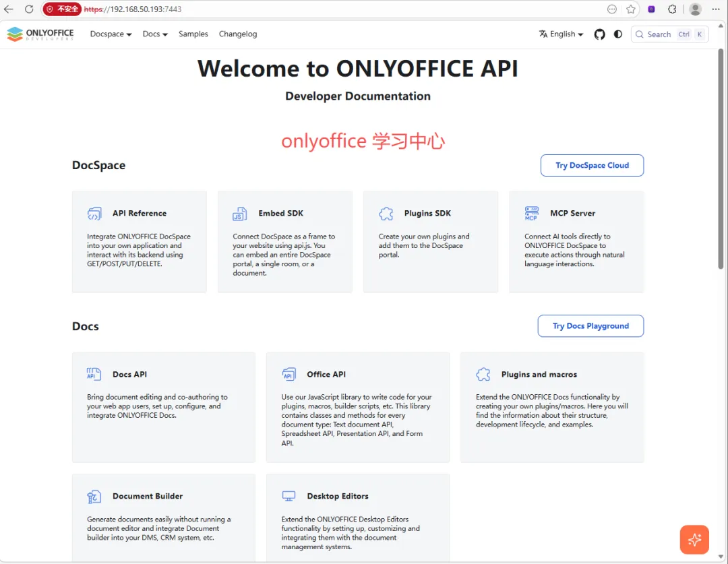Screen dimensions: 728x564
Task: Open the Changelog nav item
Action: 238,34
